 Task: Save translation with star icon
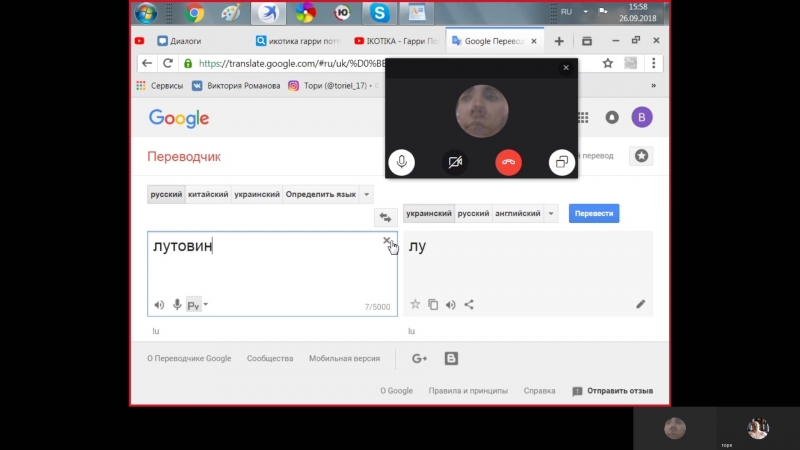point(415,305)
